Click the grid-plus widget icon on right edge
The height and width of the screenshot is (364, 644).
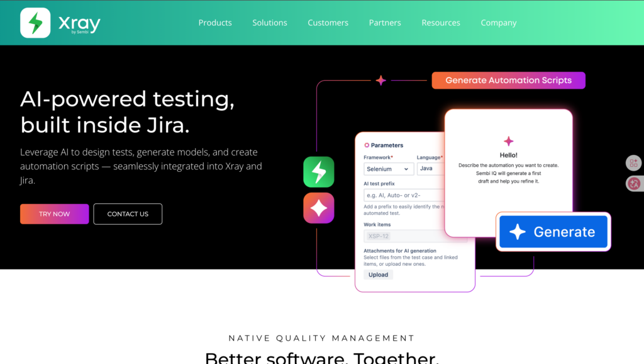(633, 163)
